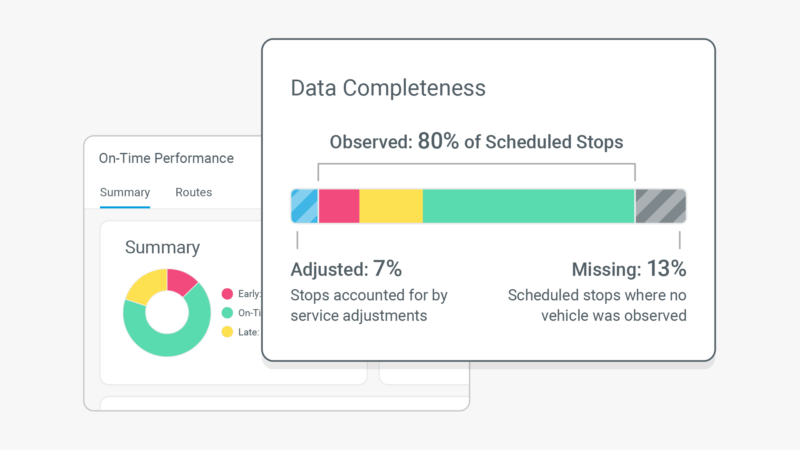Click the green On-Time legend dot
800x450 pixels.
[x=227, y=313]
